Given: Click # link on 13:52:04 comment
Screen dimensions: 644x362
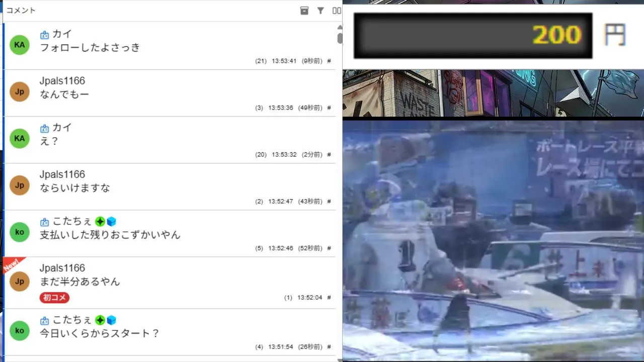Looking at the screenshot, I should coord(329,297).
